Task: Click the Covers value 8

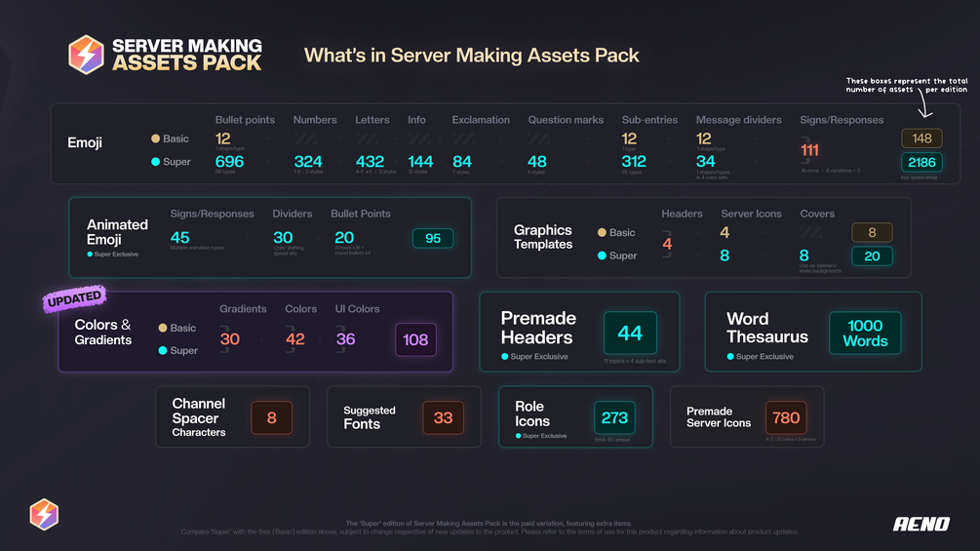Action: coord(804,256)
